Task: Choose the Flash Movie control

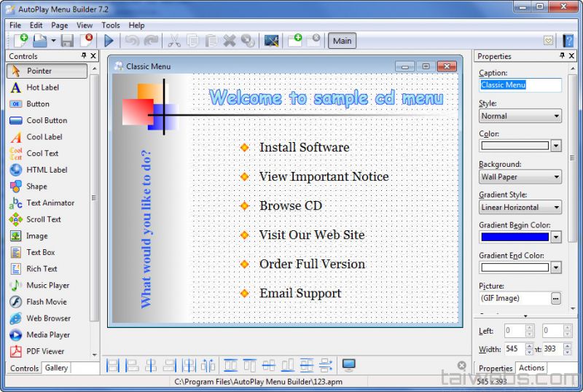Action: 46,302
